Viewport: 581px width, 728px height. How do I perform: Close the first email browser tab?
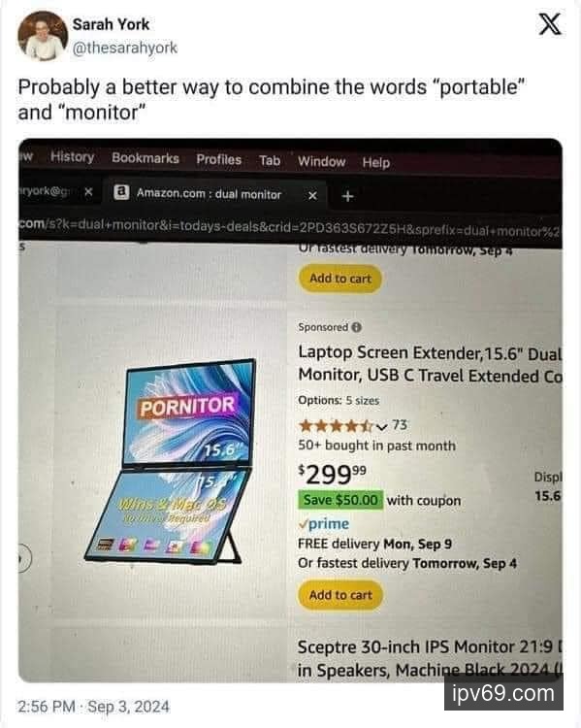pos(88,191)
